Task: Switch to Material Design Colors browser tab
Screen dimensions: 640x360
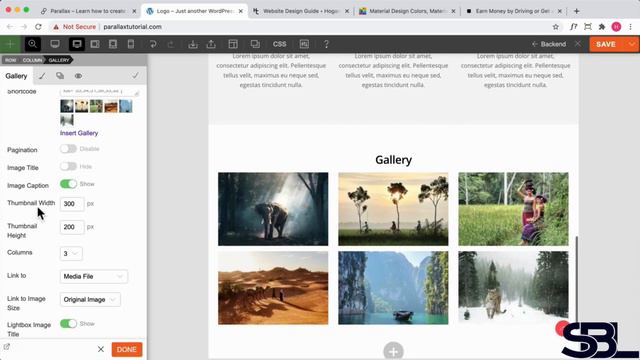Action: [407, 11]
